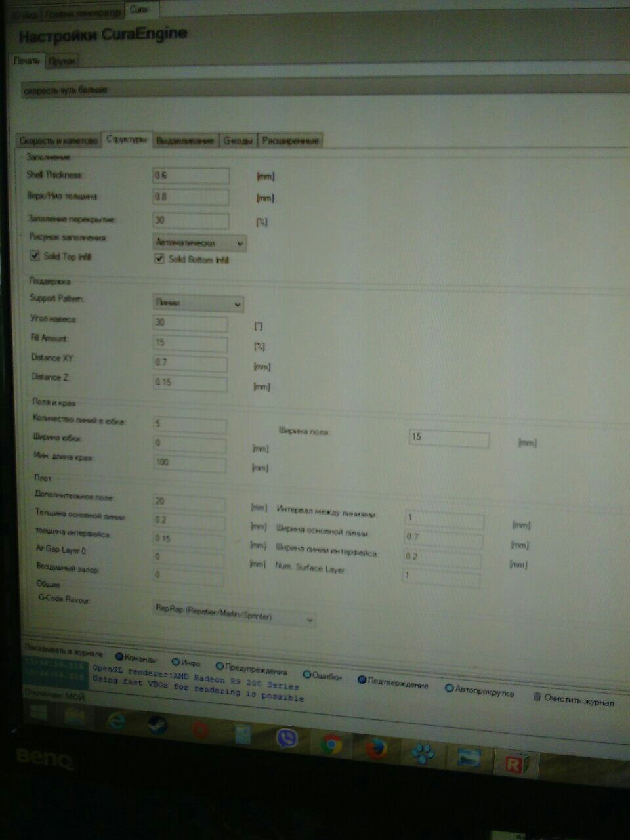Toggle the Подтверждение log filter
The width and height of the screenshot is (630, 840).
click(x=362, y=680)
